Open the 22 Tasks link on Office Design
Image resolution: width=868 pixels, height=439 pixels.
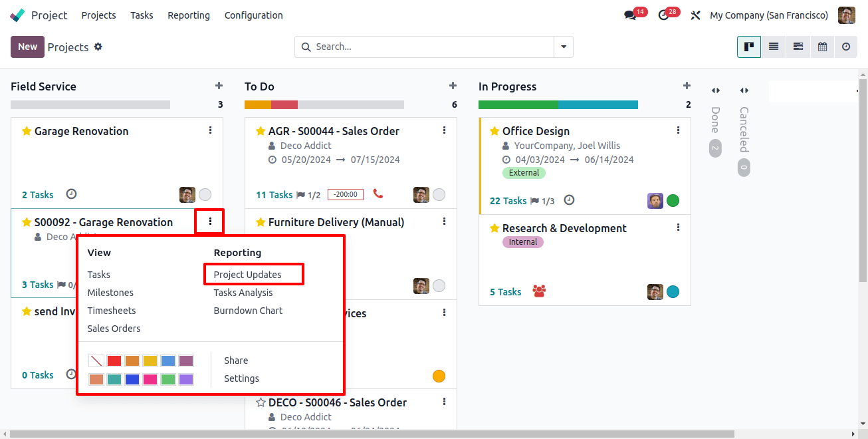508,201
